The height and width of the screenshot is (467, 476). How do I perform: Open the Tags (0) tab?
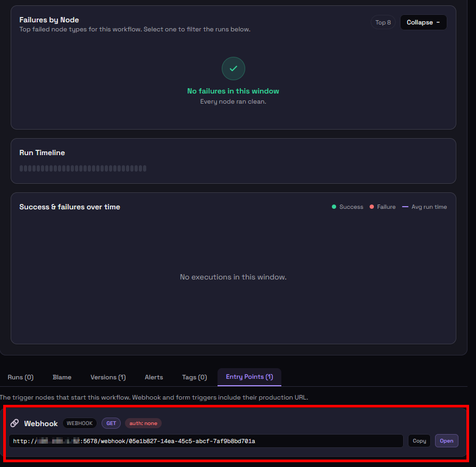coord(194,377)
